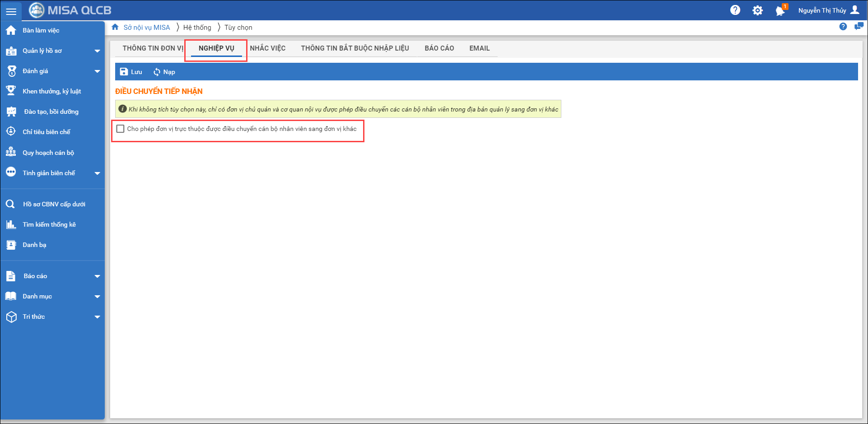868x424 pixels.
Task: Click the home icon in breadcrumb
Action: pos(115,27)
